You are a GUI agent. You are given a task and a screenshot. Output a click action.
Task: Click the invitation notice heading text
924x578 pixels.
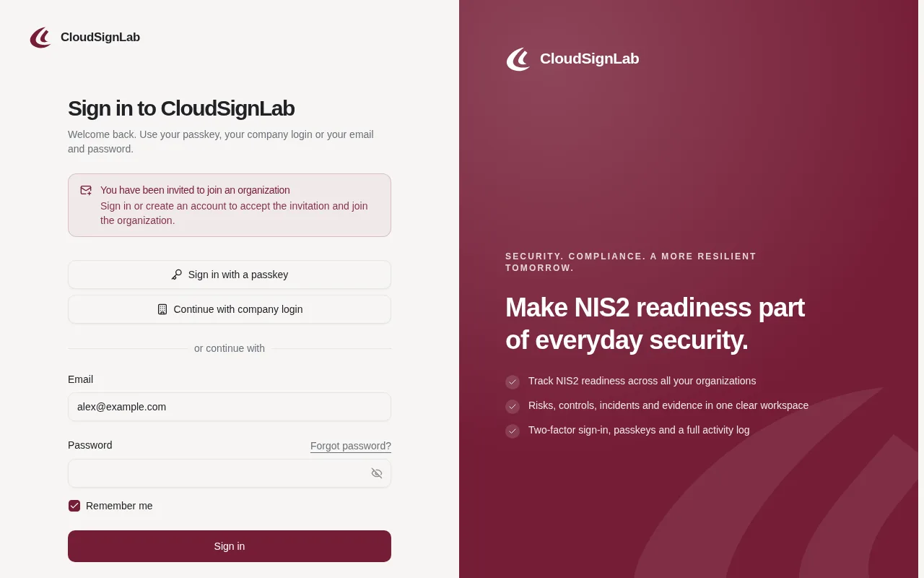[x=195, y=190]
